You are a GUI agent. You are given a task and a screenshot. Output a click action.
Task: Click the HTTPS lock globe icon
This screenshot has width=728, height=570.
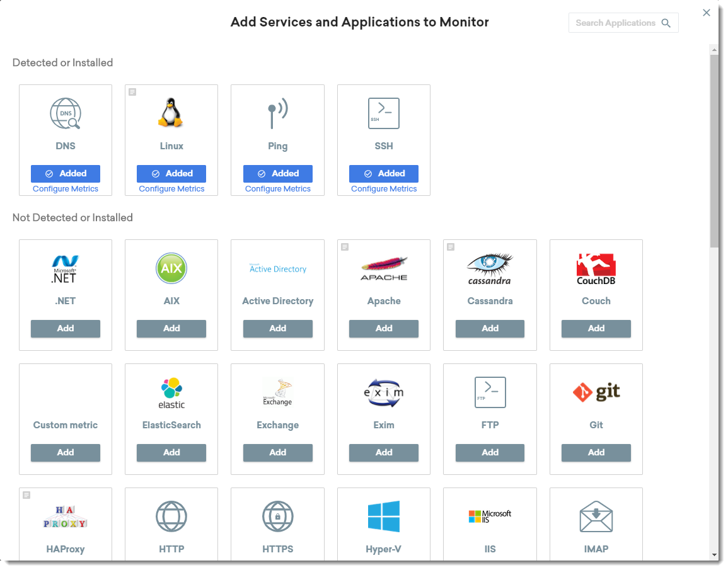tap(277, 516)
